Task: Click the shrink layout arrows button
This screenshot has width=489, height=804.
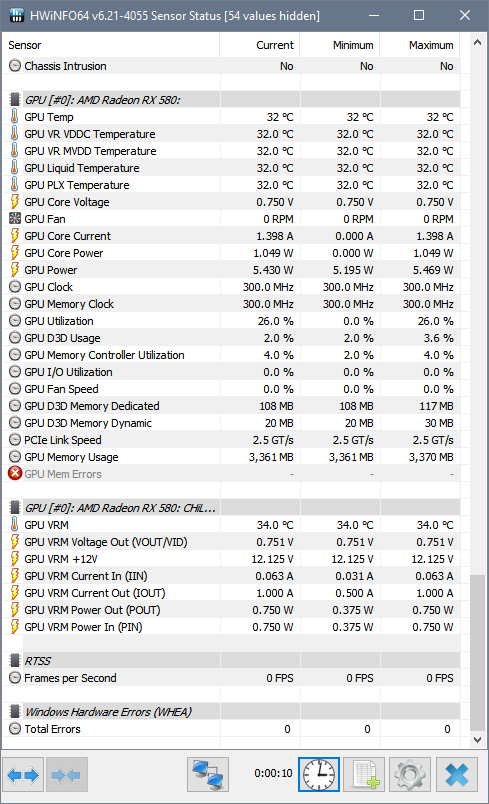Action: (x=67, y=774)
